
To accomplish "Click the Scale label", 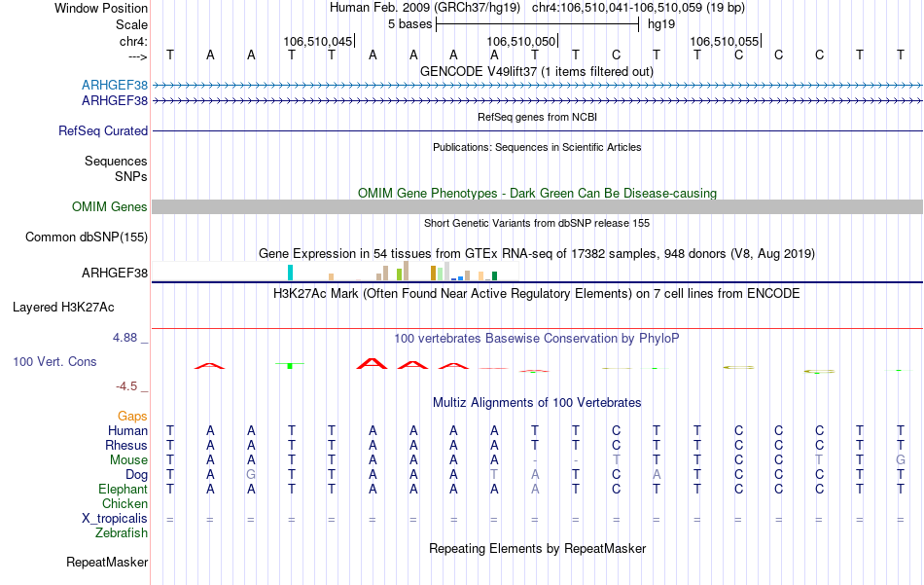I will click(x=131, y=24).
